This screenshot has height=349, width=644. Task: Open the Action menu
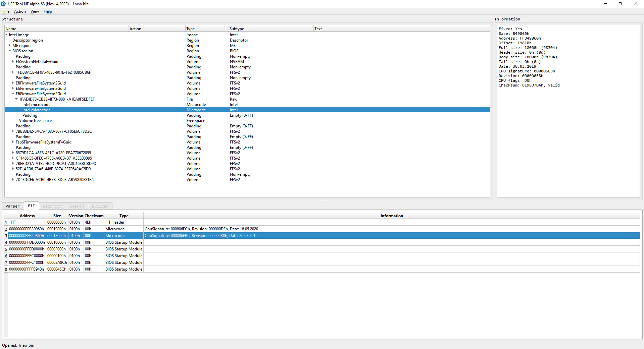(x=20, y=11)
